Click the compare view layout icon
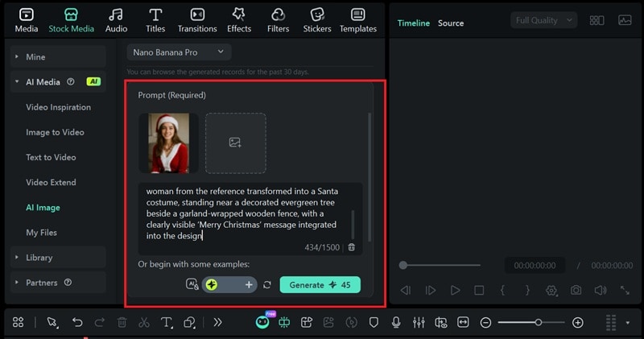 pyautogui.click(x=597, y=20)
